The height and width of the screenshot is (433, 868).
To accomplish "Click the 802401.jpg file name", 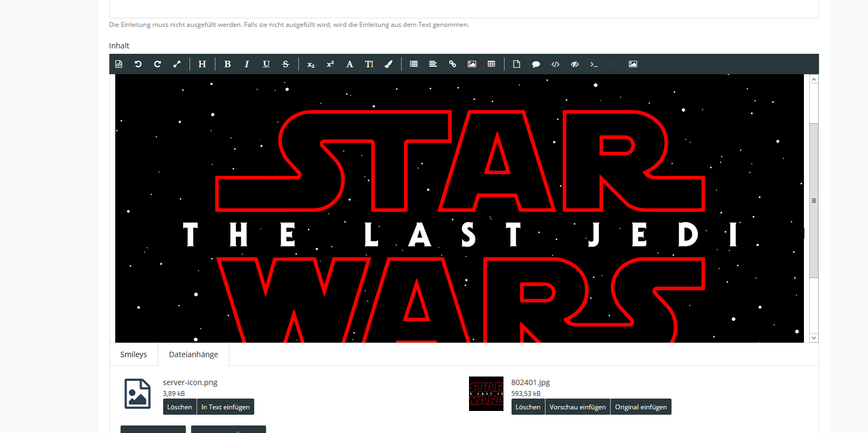I will click(530, 382).
